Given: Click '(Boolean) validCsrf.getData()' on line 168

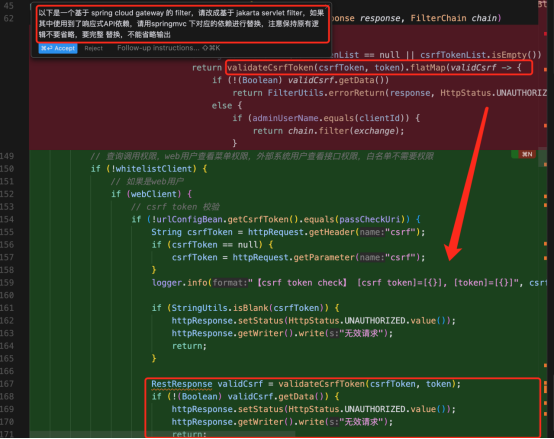Looking at the screenshot, I should [x=250, y=397].
